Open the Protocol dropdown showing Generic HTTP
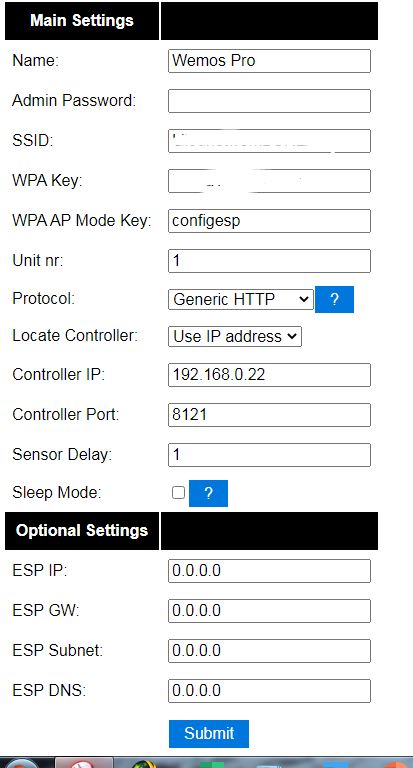413x768 pixels. point(241,299)
